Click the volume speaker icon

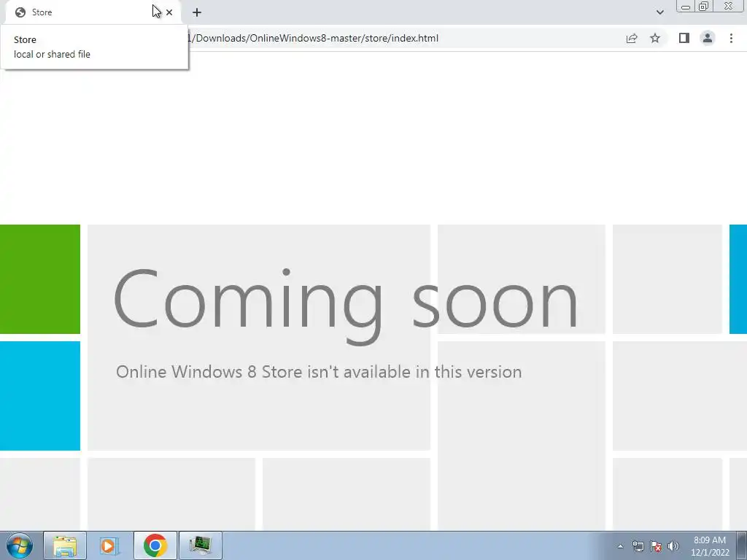(673, 546)
